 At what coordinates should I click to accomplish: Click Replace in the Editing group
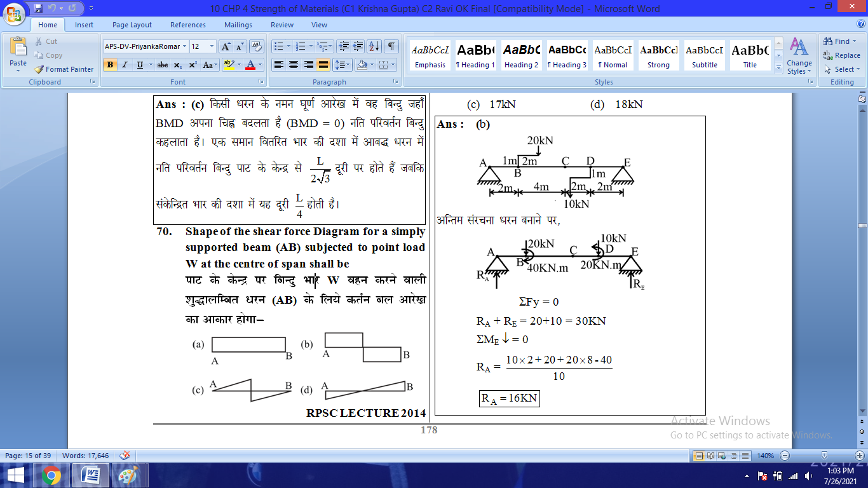click(x=842, y=55)
